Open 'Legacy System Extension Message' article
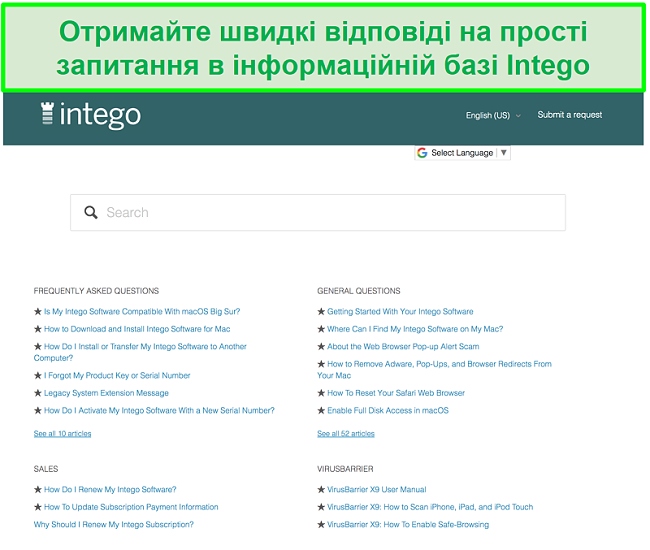 point(106,393)
